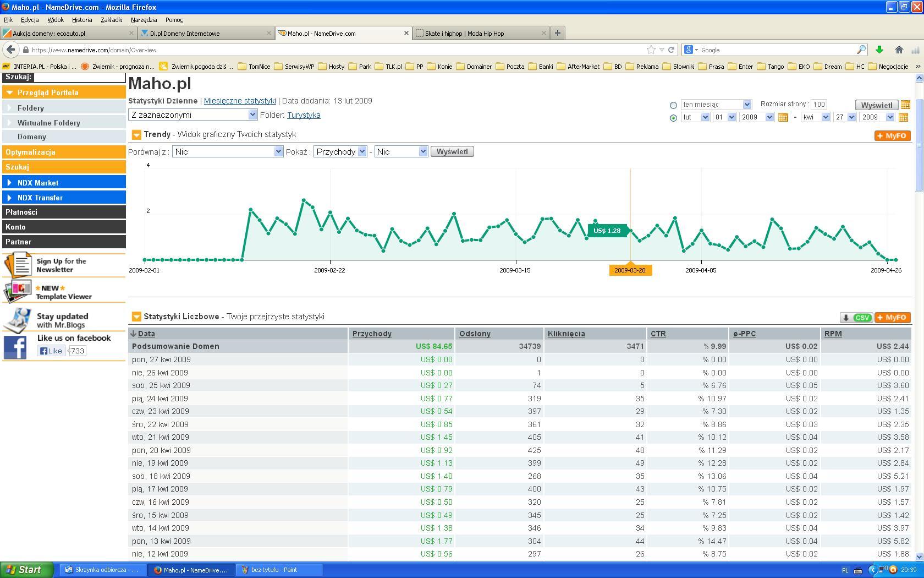Show more bookmarks chevron
Viewport: 924px width, 578px height.
pyautogui.click(x=917, y=66)
